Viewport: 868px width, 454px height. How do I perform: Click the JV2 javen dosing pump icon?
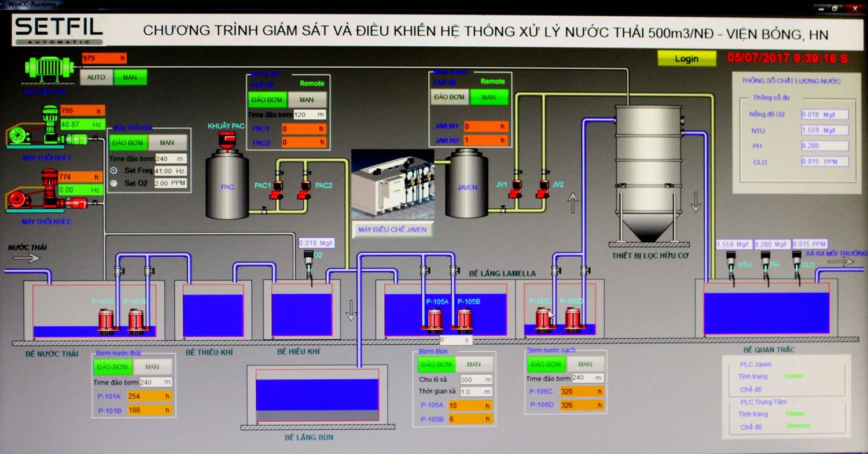(543, 187)
